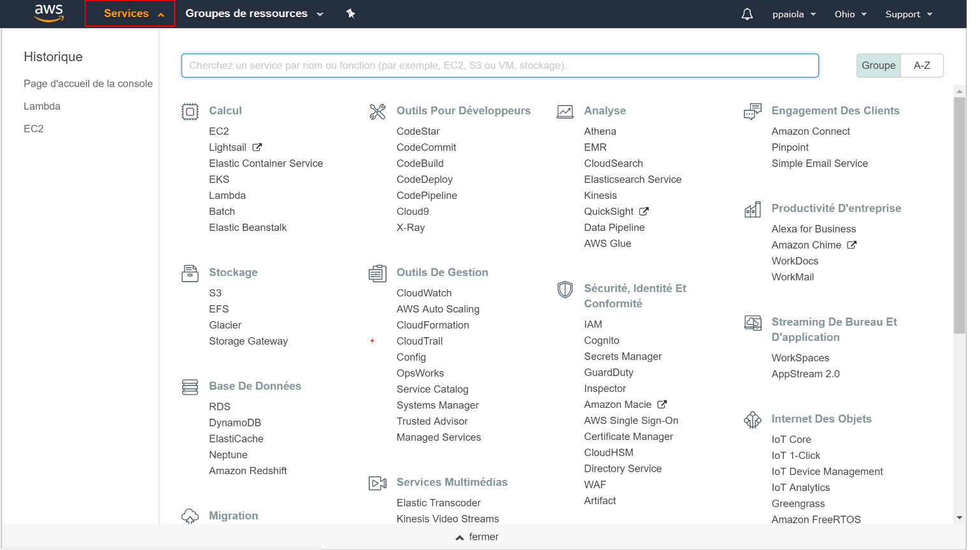Click the Internet Des Objets icon
Viewport: 980px width, 550px height.
pos(753,420)
